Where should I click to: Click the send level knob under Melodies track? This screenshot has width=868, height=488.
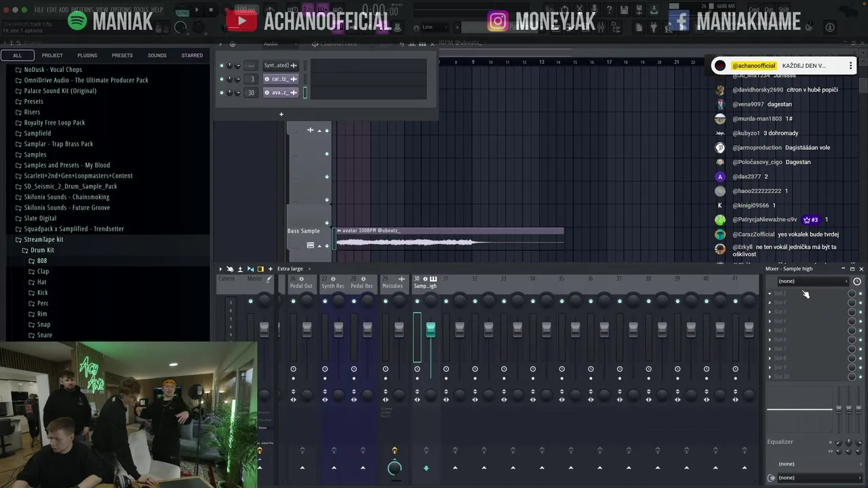(x=395, y=468)
